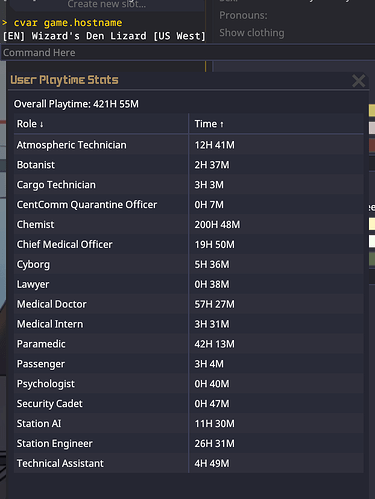Select the Botanist role row
Image resolution: width=375 pixels, height=499 pixels.
189,165
